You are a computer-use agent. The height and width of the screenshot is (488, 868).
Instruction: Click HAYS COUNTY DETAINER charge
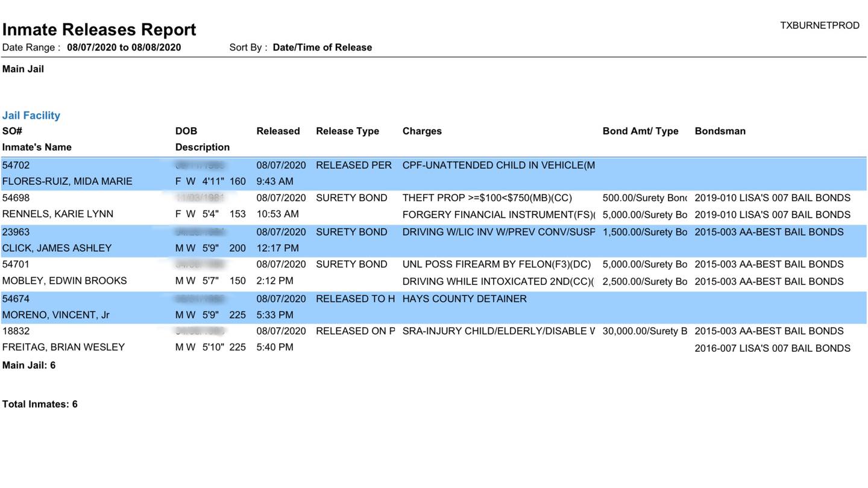(465, 299)
